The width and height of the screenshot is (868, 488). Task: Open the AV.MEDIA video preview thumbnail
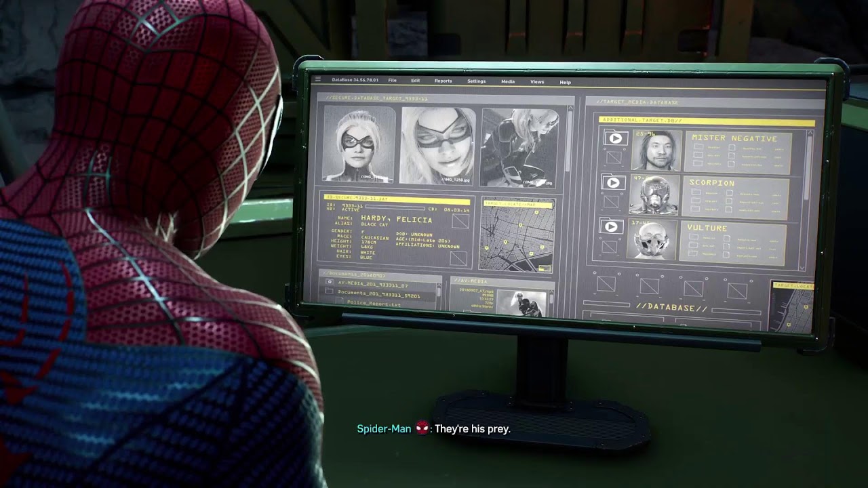[x=521, y=303]
